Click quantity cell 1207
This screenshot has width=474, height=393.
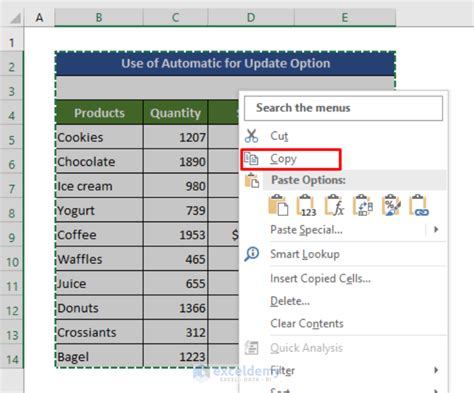point(176,137)
